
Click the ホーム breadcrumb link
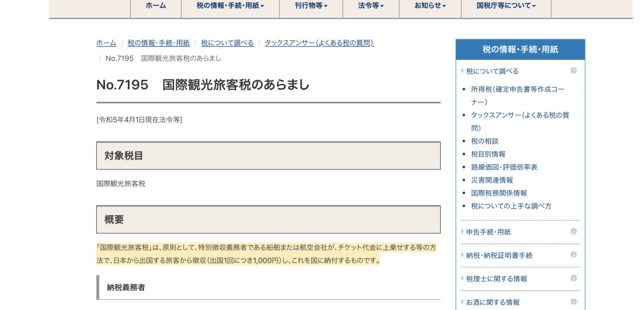pos(106,43)
